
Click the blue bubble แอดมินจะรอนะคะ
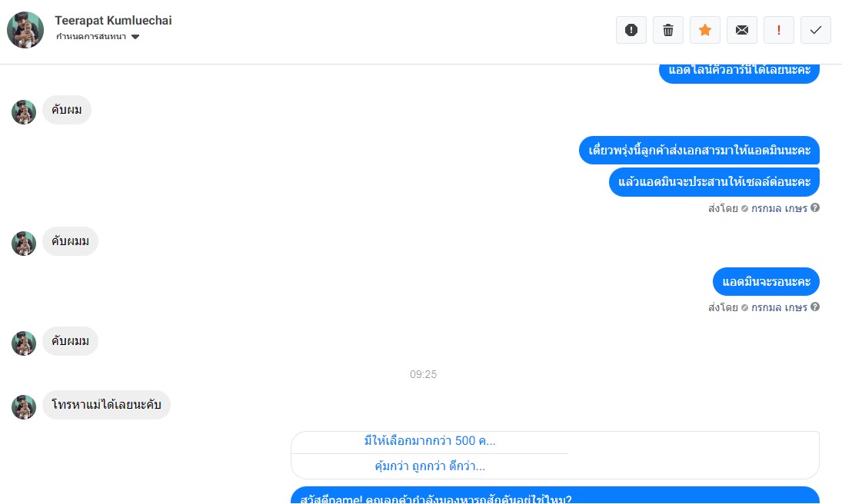pyautogui.click(x=767, y=282)
